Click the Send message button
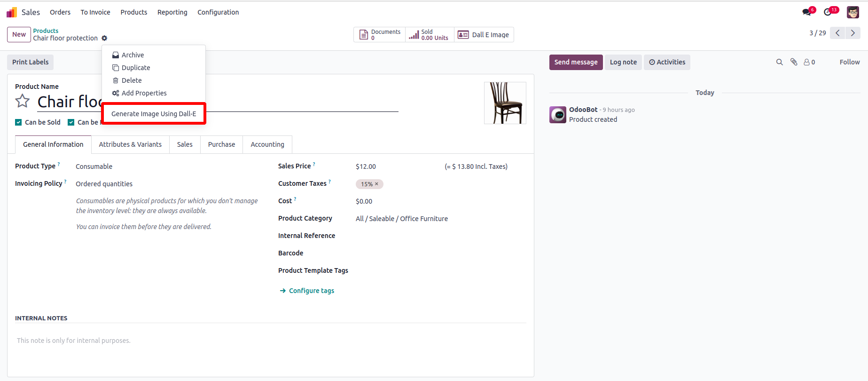Viewport: 868px width, 381px height. tap(576, 62)
